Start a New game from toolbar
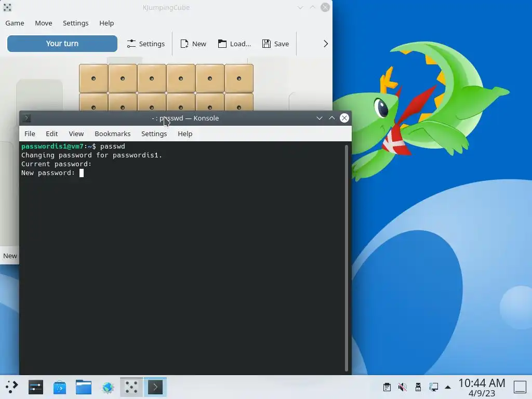This screenshot has width=532, height=399. (x=193, y=44)
